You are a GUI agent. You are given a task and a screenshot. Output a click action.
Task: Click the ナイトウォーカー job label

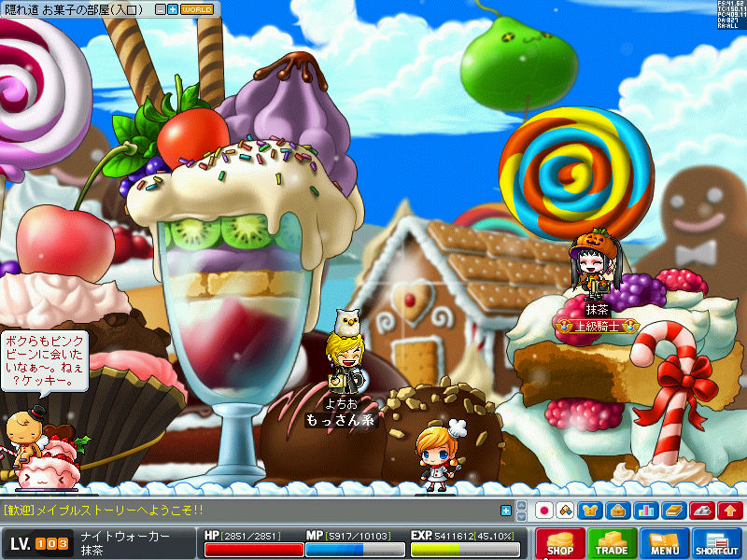pos(125,536)
